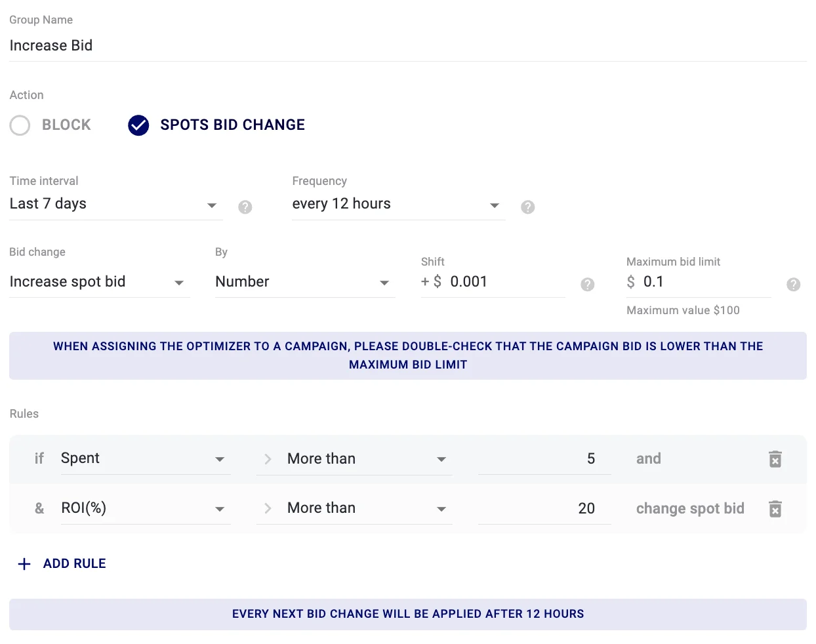Viewport: 816px width, 644px height.
Task: Open the Shift field help tooltip
Action: (x=587, y=285)
